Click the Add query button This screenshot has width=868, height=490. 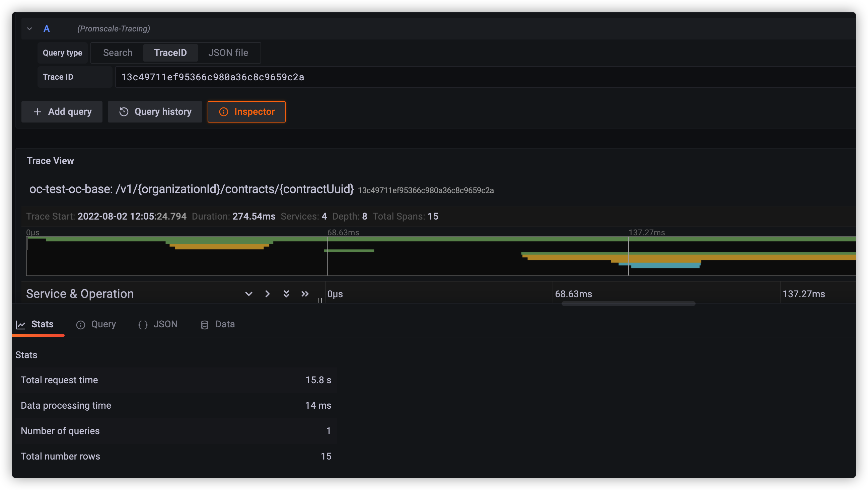62,111
